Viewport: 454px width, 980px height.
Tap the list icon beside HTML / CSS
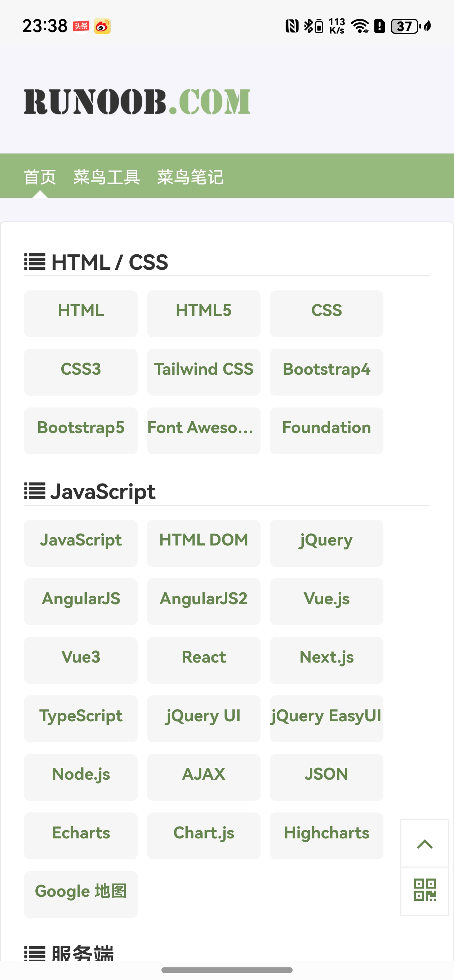(x=35, y=262)
